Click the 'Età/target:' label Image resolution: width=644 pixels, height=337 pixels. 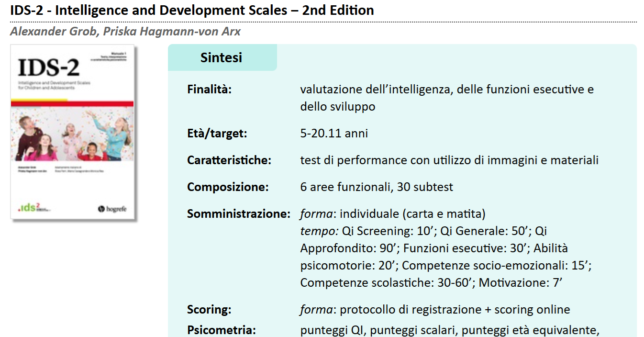tap(217, 134)
